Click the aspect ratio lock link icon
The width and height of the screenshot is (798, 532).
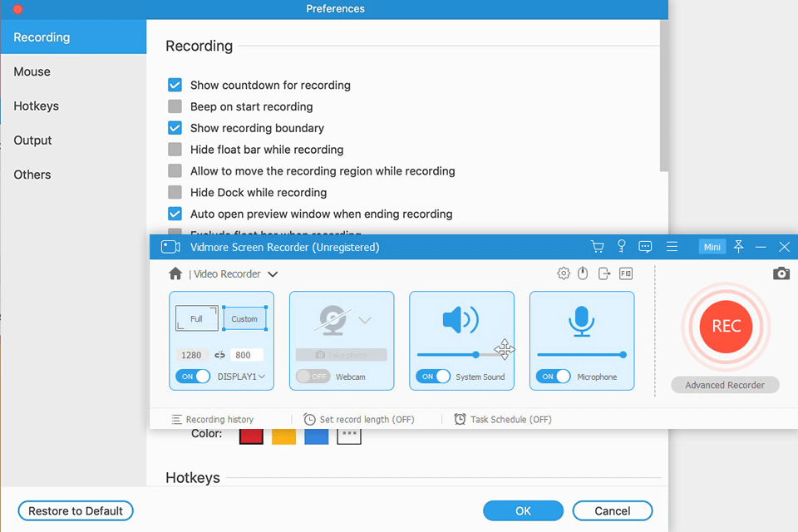219,355
